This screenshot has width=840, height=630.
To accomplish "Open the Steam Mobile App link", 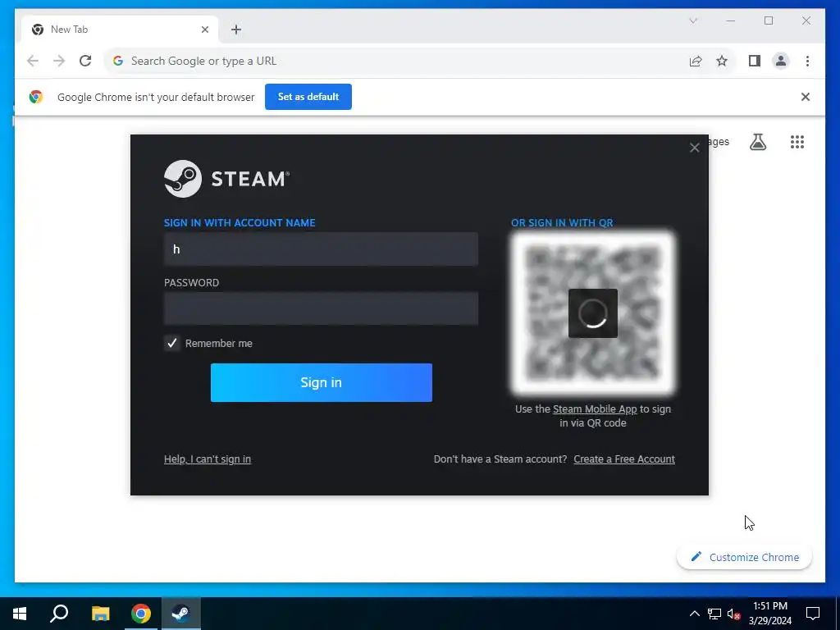I will pos(595,409).
